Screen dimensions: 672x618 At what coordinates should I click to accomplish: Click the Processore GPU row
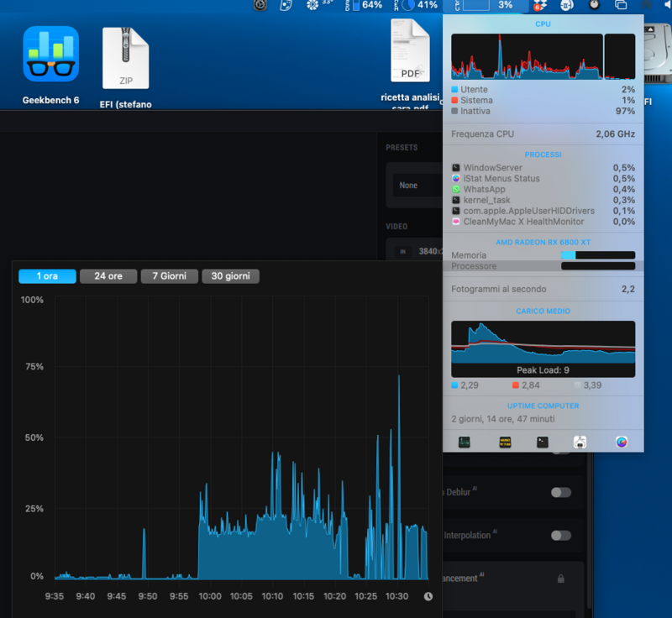[543, 266]
